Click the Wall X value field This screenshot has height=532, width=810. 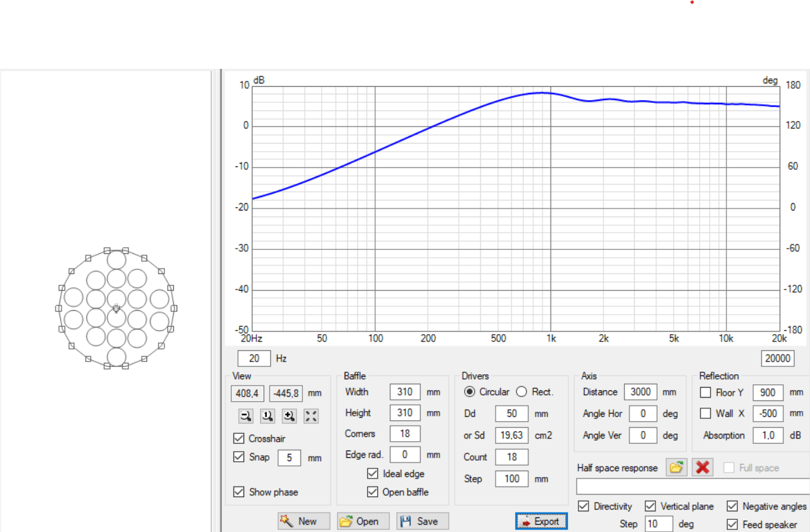click(x=768, y=413)
